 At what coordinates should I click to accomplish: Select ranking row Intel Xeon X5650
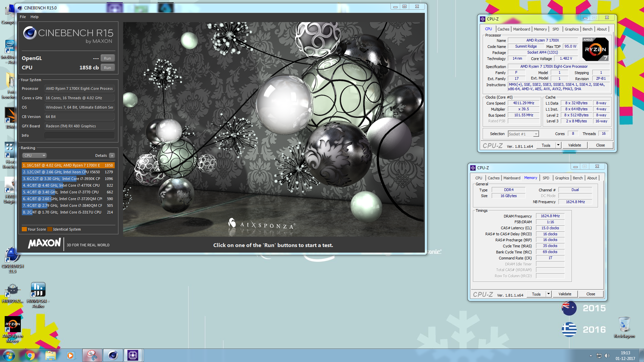click(68, 172)
